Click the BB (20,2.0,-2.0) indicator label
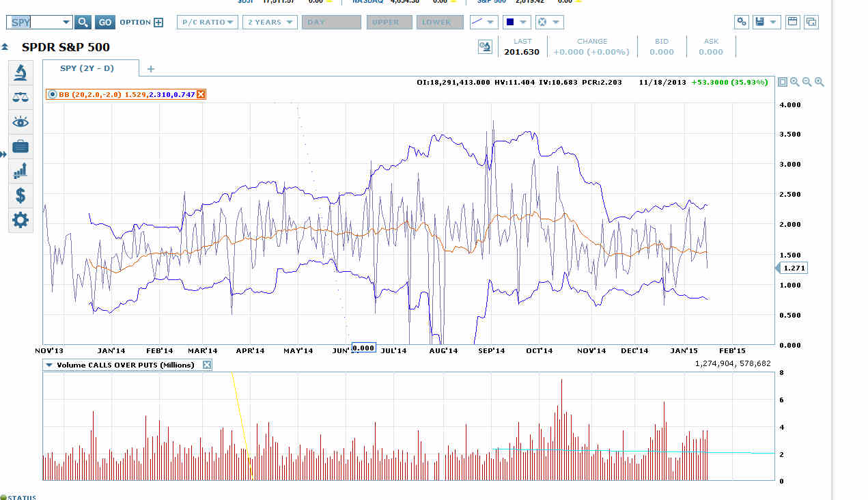This screenshot has height=500, width=868. [x=90, y=94]
